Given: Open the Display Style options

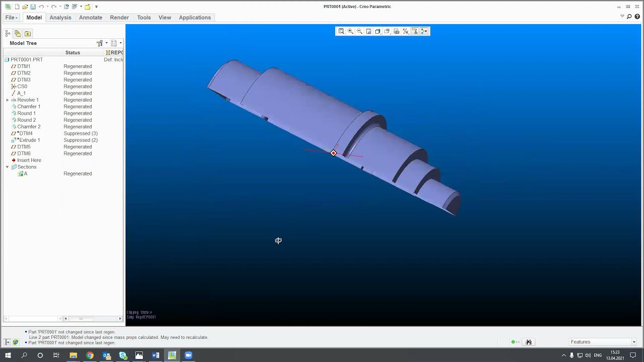Looking at the screenshot, I should (378, 31).
